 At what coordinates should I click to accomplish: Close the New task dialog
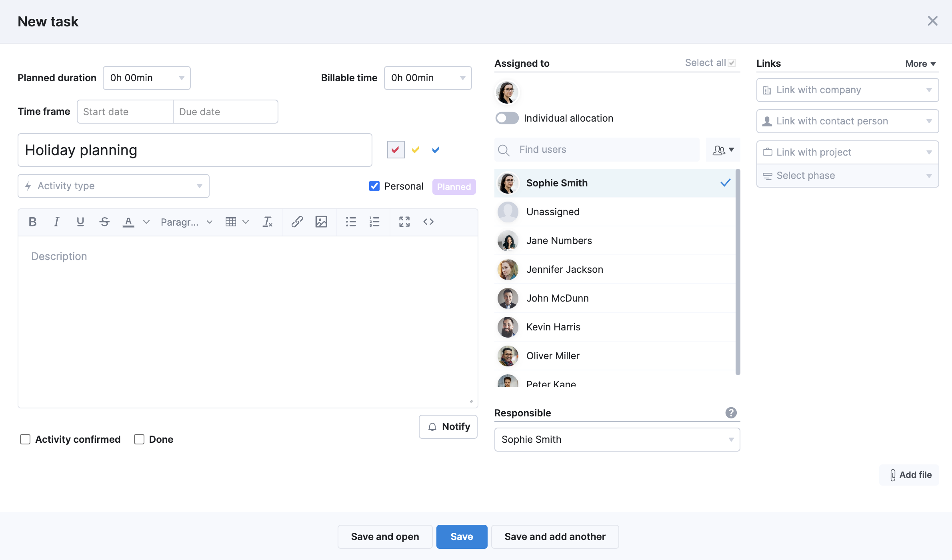click(x=933, y=21)
